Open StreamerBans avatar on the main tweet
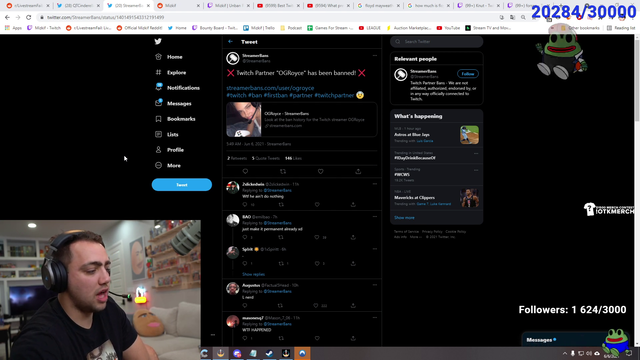Viewport: 640px width, 360px height. point(233,58)
